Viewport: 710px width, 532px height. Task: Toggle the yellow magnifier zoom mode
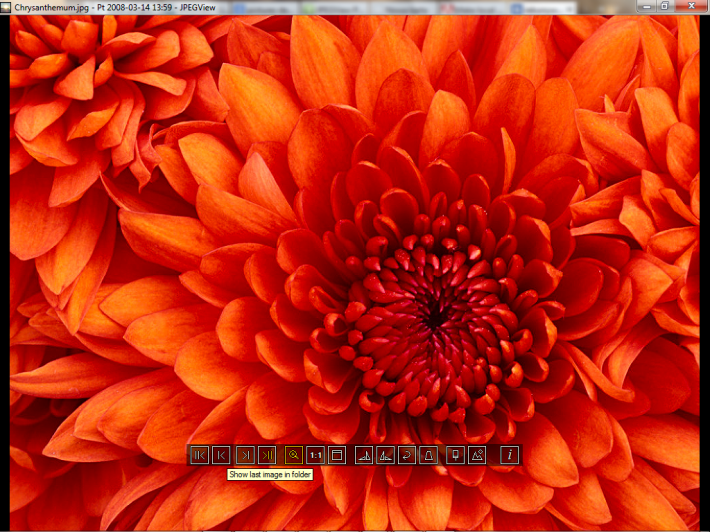[293, 455]
